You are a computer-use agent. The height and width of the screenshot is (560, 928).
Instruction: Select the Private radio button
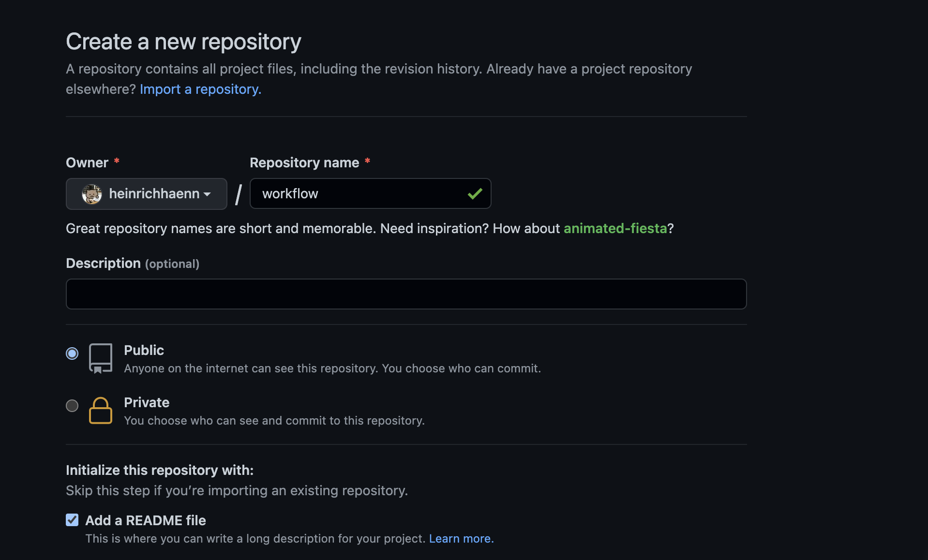(x=72, y=406)
